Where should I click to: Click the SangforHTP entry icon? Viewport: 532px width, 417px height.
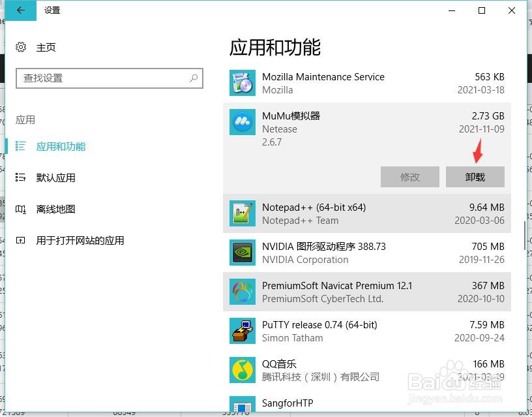point(242,407)
